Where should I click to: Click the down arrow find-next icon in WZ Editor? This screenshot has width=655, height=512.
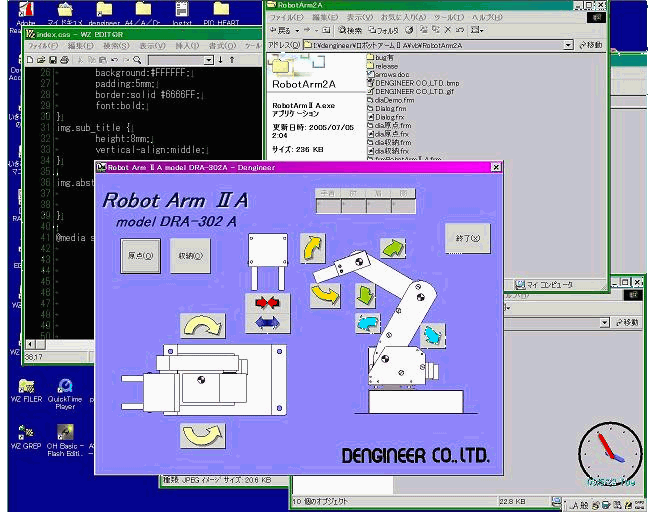(221, 60)
